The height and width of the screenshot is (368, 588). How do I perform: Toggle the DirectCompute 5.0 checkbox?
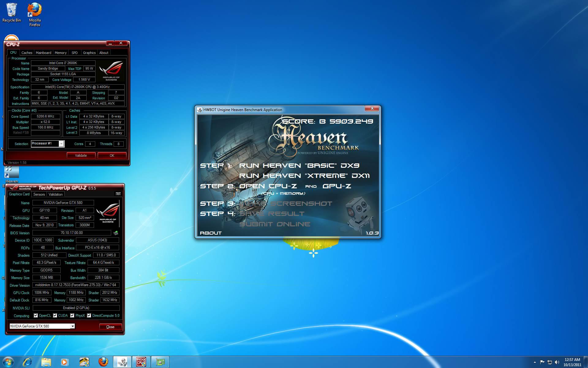[x=89, y=316]
